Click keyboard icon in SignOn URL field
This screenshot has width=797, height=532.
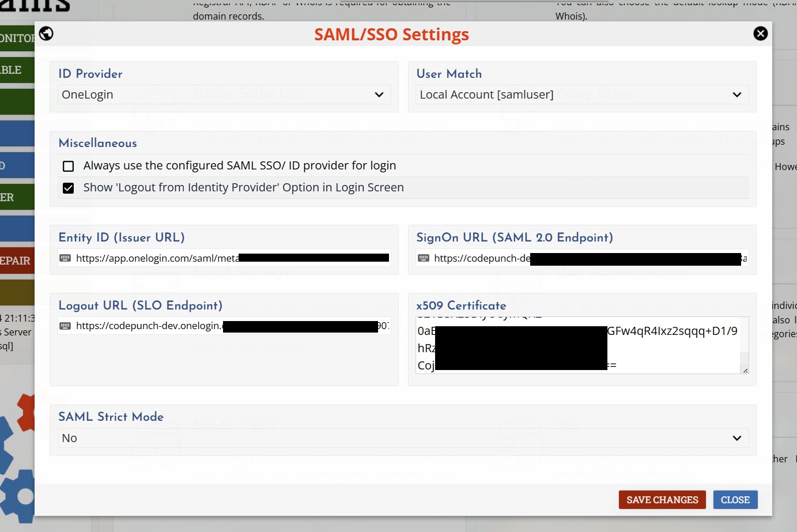click(423, 258)
